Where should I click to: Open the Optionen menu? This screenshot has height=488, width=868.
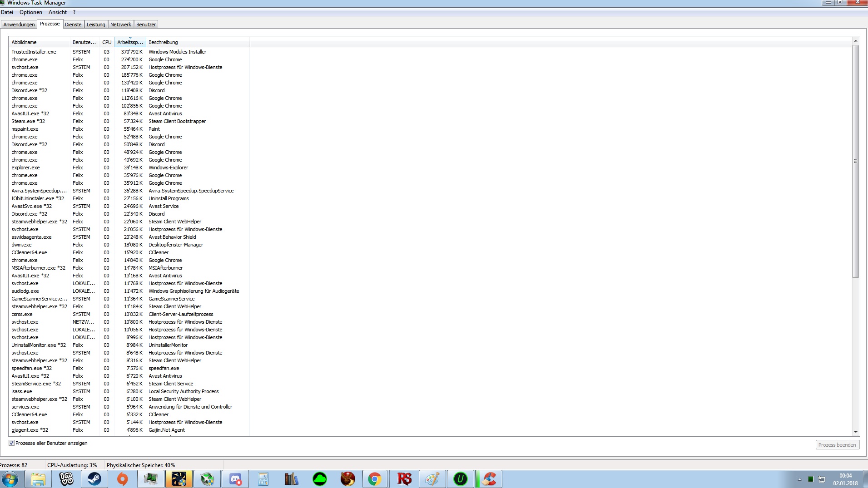click(31, 12)
